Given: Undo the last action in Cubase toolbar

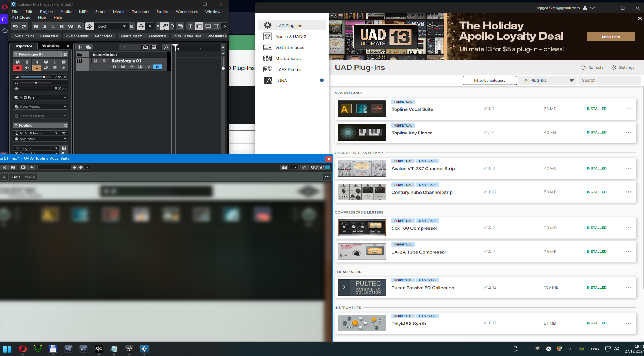Looking at the screenshot, I should click(15, 26).
